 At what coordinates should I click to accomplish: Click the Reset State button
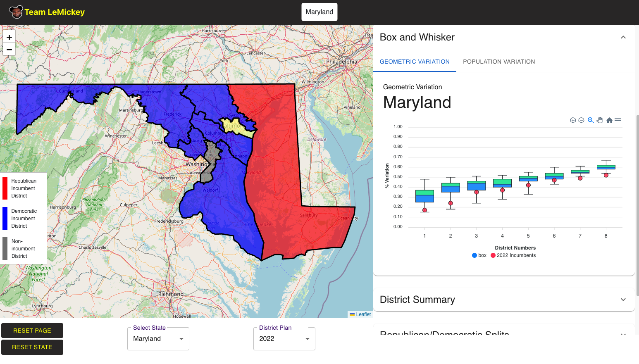pos(32,347)
